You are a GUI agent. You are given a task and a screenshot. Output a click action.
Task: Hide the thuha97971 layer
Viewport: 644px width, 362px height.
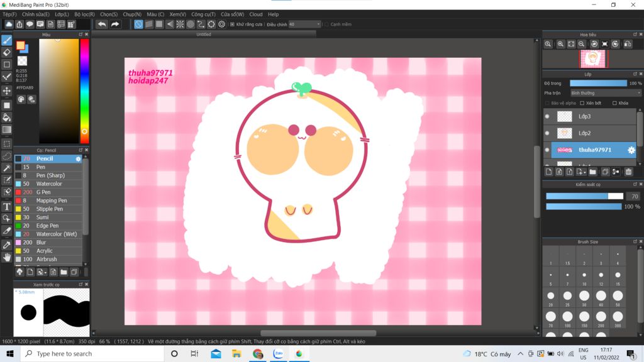pyautogui.click(x=547, y=150)
